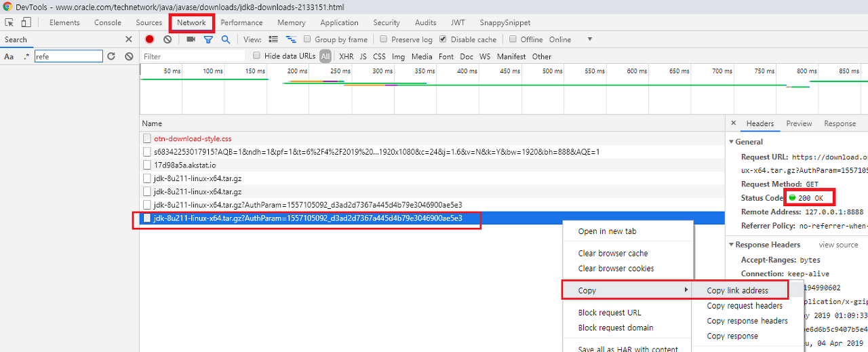Open network search with magnifier icon
Viewport: 868px width, 352px height.
pyautogui.click(x=226, y=39)
